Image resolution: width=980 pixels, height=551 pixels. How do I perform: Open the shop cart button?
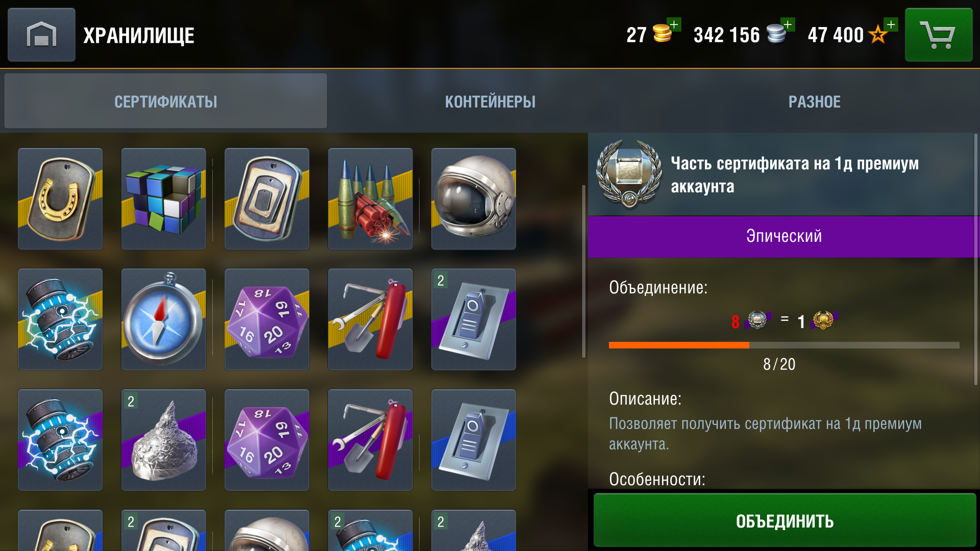coord(938,35)
